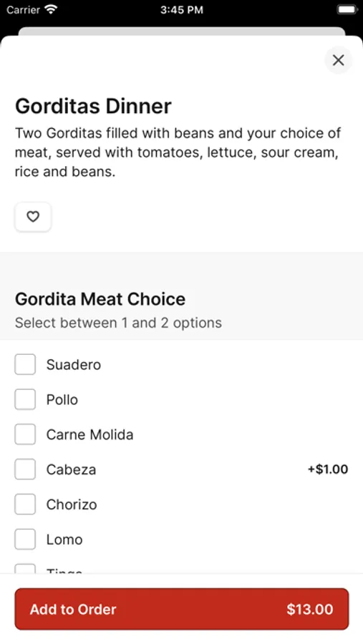Select the Lomo checkbox
This screenshot has height=644, width=363.
pos(25,539)
